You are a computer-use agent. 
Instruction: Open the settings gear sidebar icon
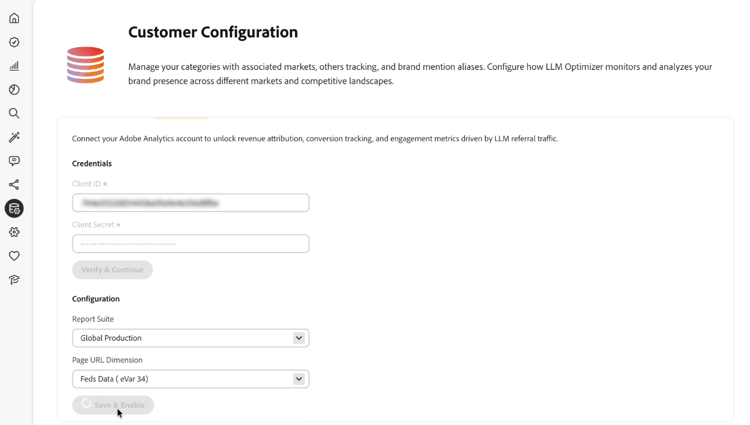click(x=14, y=232)
